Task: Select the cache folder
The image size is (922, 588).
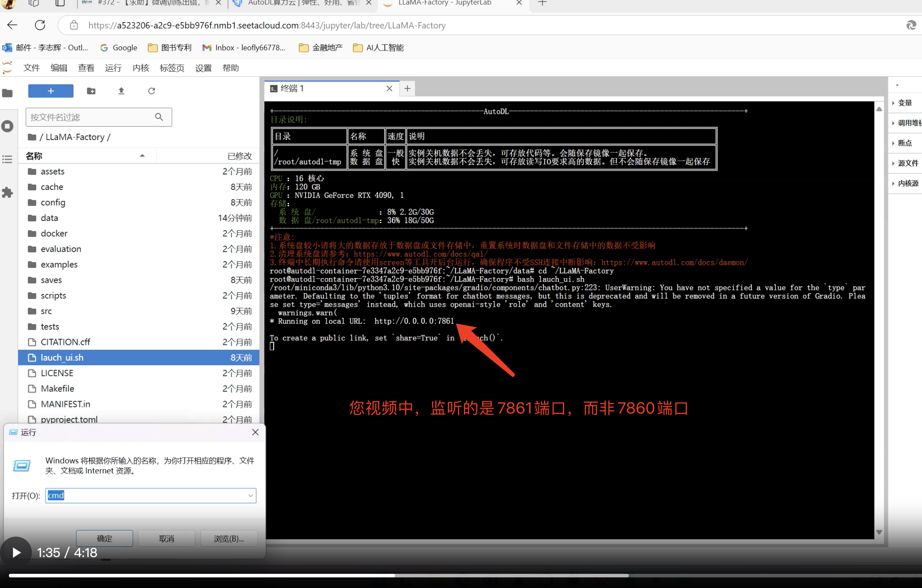Action: coord(138,187)
